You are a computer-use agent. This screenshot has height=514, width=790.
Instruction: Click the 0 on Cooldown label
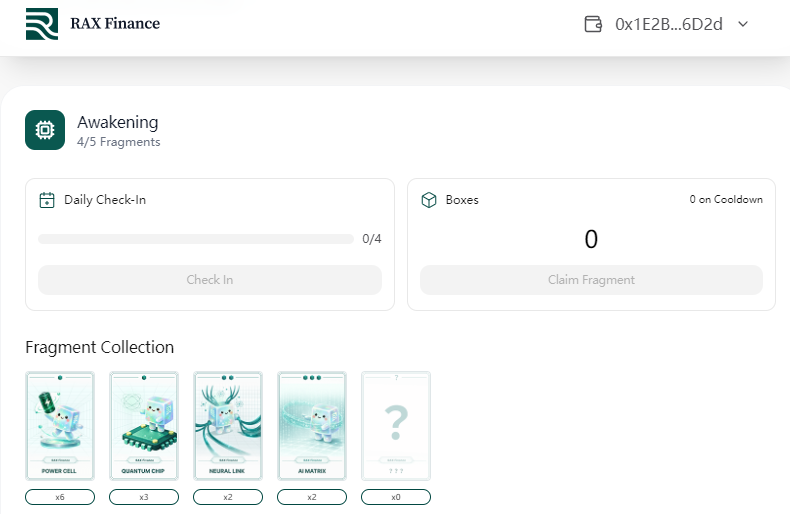pos(726,200)
